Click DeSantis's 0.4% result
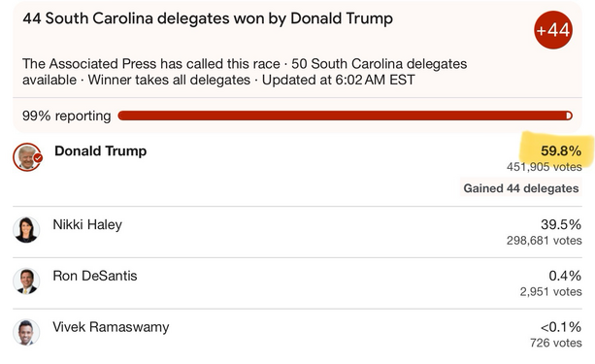 click(565, 276)
